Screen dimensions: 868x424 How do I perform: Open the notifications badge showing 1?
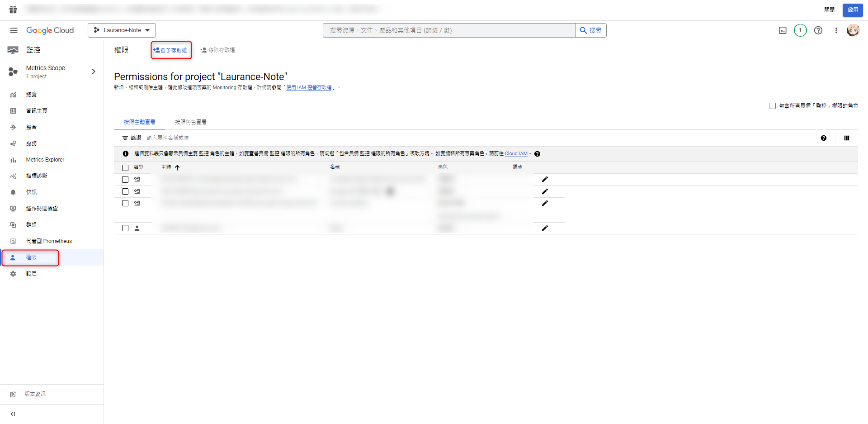(800, 30)
